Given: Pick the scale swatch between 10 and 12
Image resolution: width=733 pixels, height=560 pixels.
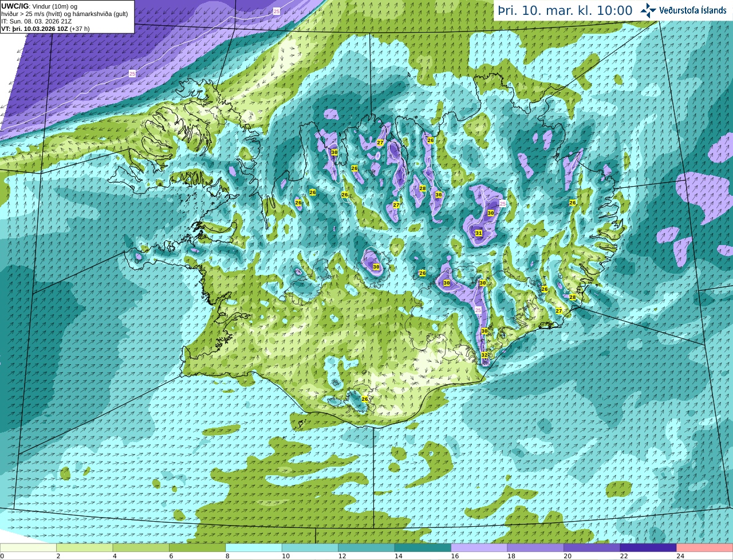Looking at the screenshot, I should coord(310,547).
